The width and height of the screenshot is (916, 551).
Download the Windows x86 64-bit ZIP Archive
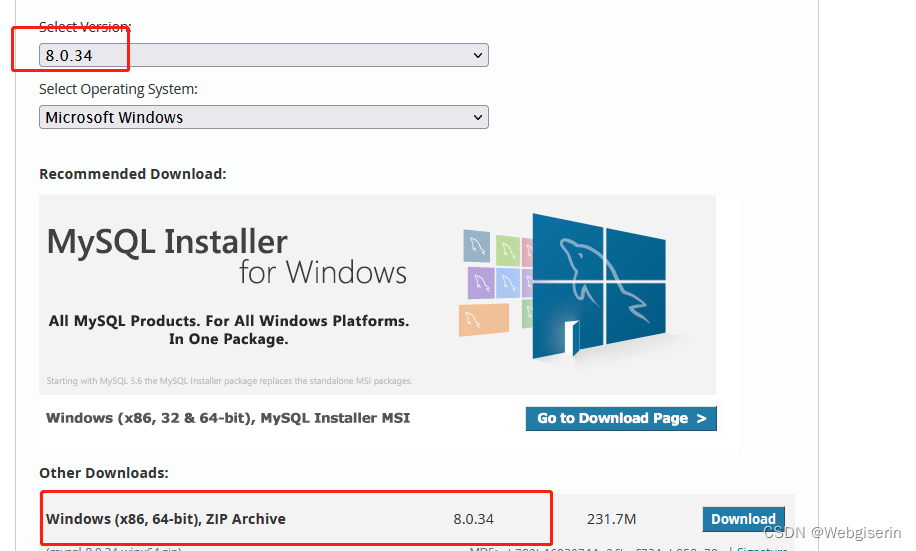(x=743, y=519)
